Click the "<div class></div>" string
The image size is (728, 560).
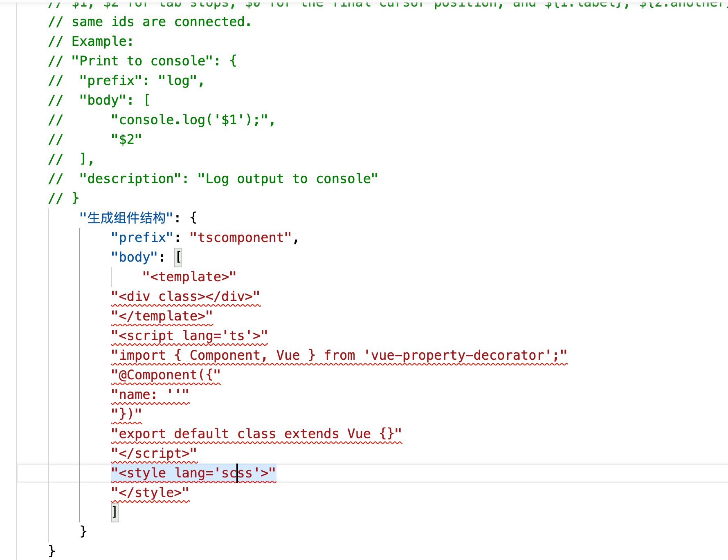click(x=186, y=296)
